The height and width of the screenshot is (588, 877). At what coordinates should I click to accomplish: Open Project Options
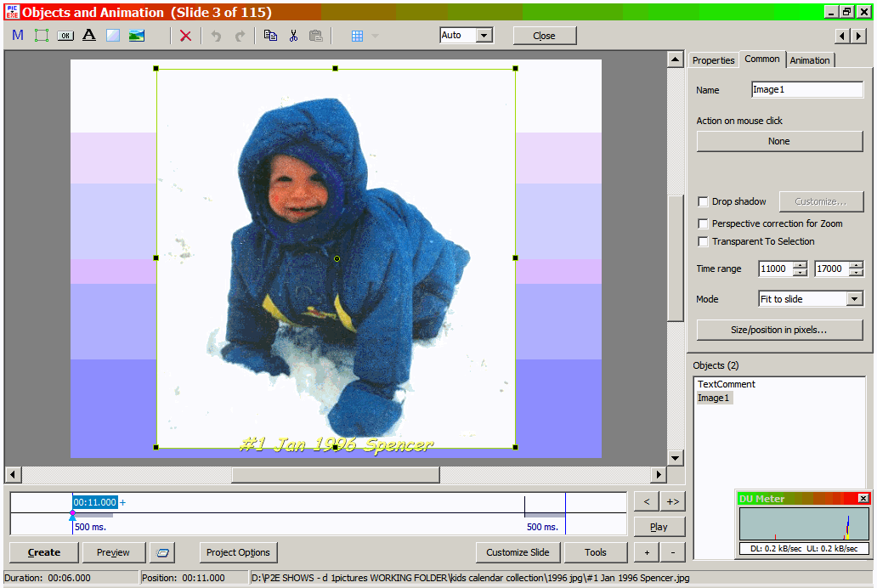pyautogui.click(x=238, y=552)
